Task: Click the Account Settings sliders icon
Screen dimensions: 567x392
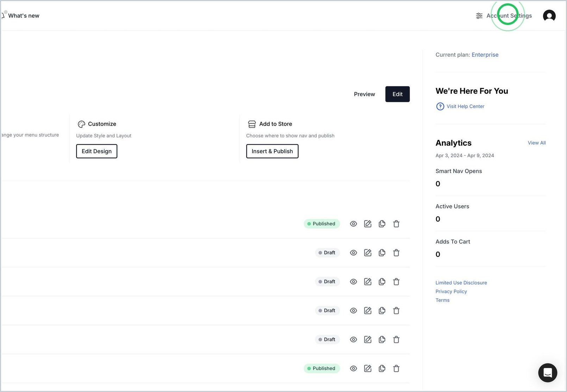Action: click(479, 16)
